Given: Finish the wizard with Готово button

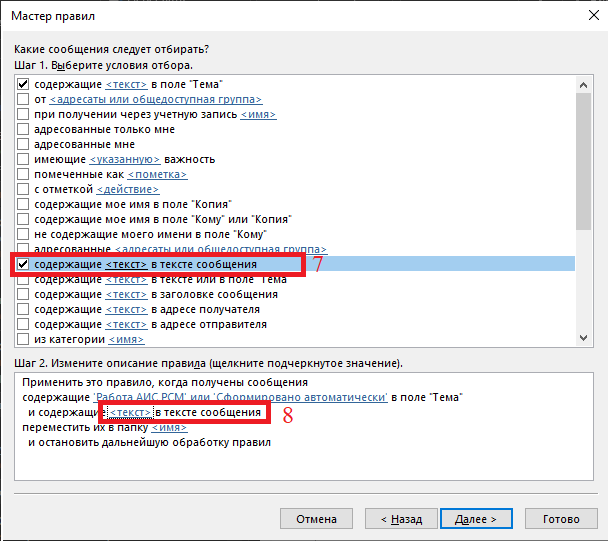Looking at the screenshot, I should click(561, 520).
